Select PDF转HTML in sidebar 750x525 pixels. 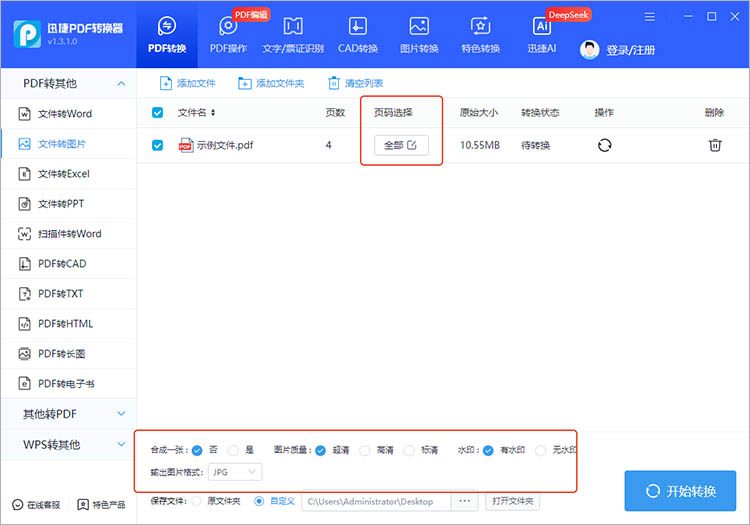tap(68, 324)
